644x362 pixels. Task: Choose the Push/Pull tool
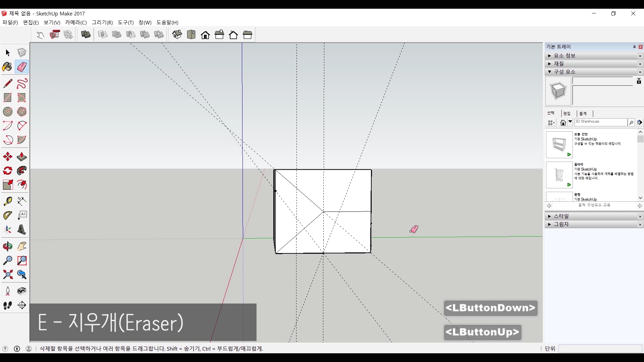[21, 157]
